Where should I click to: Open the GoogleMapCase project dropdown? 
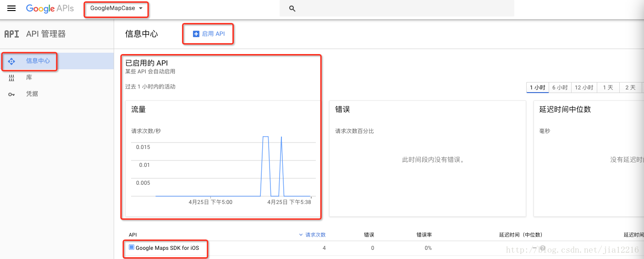click(x=116, y=9)
